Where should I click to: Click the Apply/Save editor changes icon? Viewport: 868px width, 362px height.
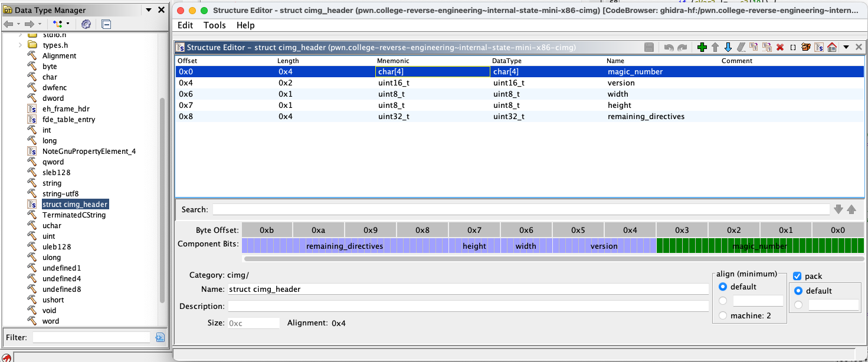(649, 47)
